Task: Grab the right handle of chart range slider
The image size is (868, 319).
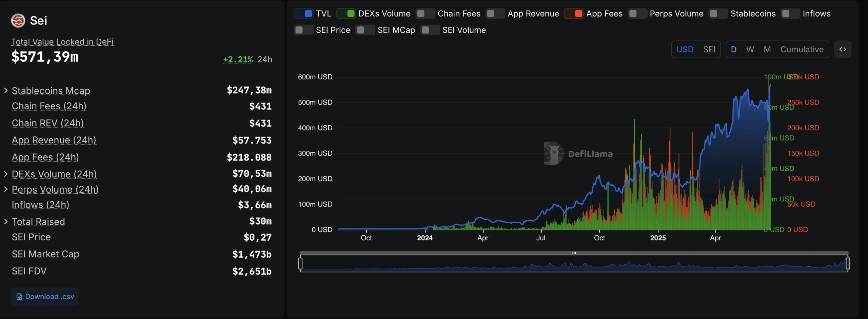Action: click(x=848, y=263)
